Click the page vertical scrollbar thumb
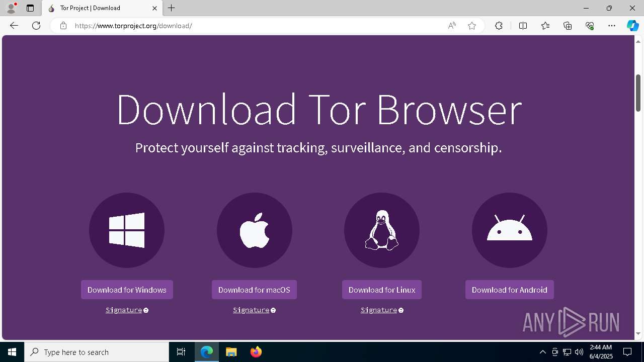The height and width of the screenshot is (362, 644). click(638, 93)
